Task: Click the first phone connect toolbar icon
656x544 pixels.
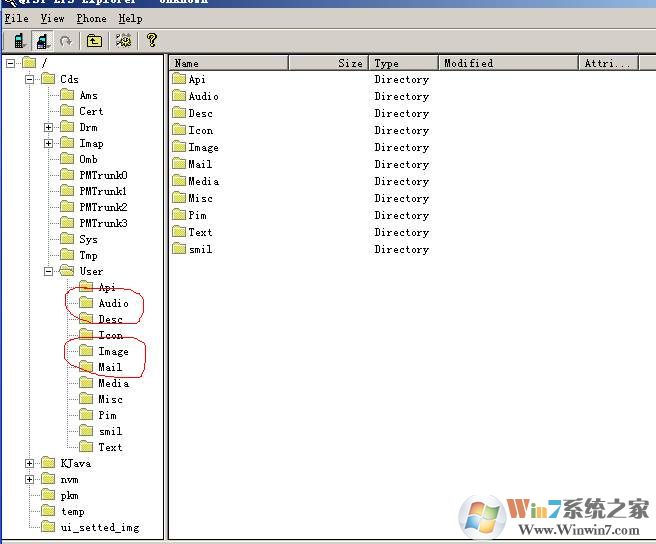Action: tap(18, 41)
